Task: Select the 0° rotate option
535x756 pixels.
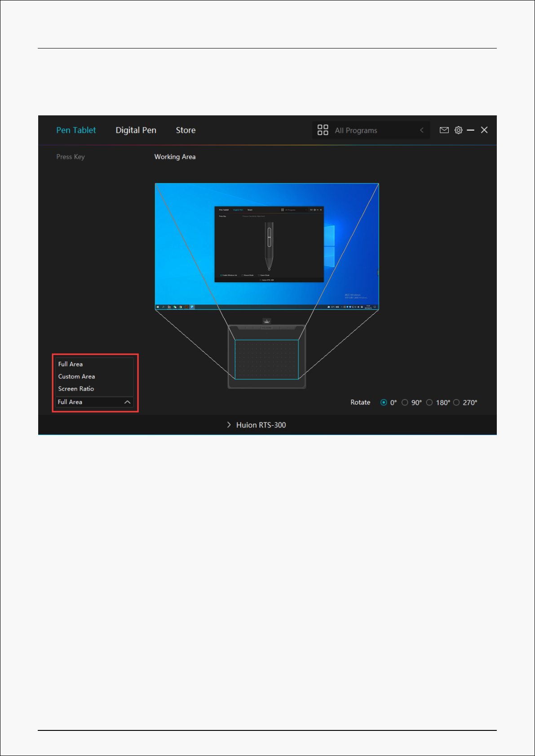Action: click(384, 403)
